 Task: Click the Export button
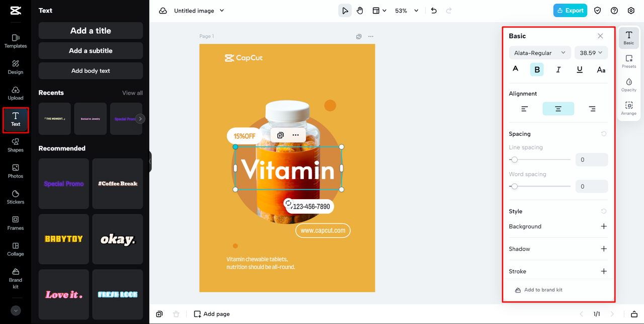click(x=570, y=11)
